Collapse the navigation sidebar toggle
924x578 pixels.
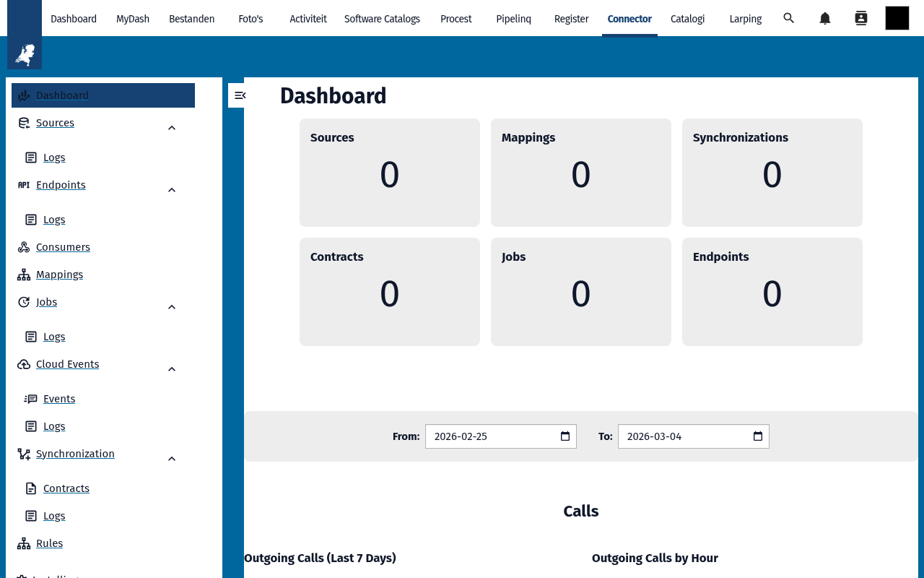pos(240,95)
